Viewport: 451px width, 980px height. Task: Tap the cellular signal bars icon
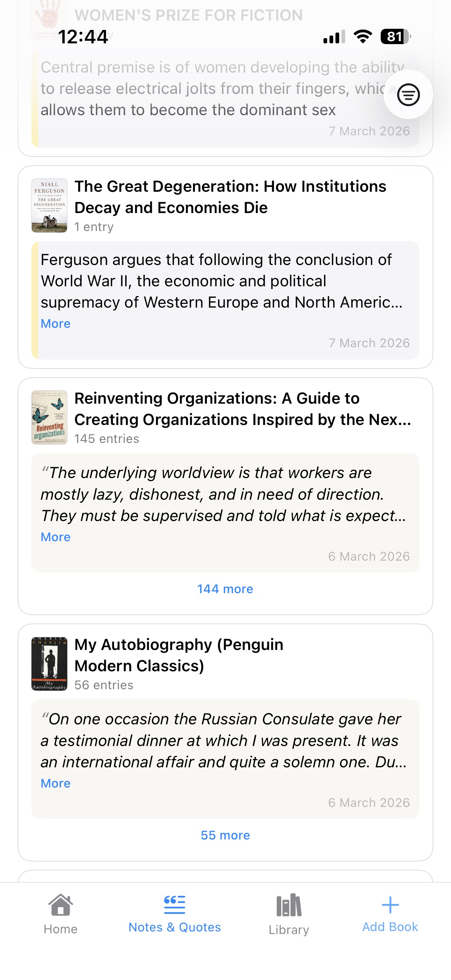pos(334,37)
